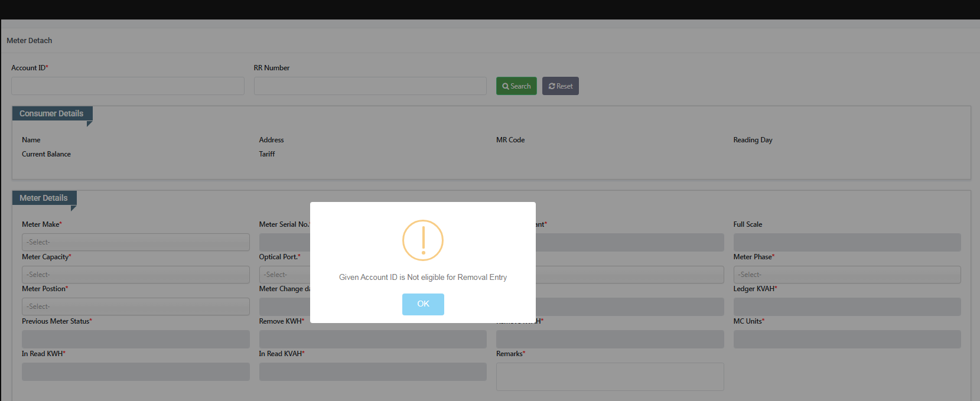Screen dimensions: 980x401
Task: Click OK in the warning dialog
Action: click(423, 304)
